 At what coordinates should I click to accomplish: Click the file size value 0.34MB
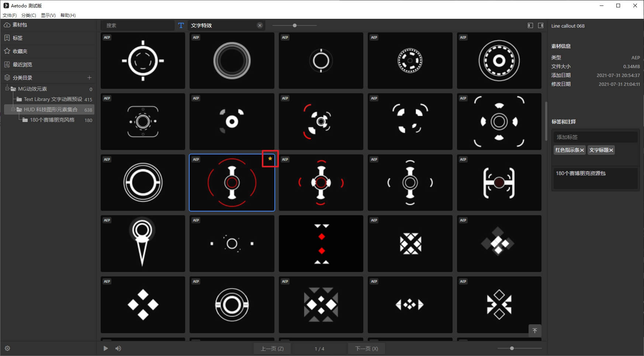click(631, 66)
